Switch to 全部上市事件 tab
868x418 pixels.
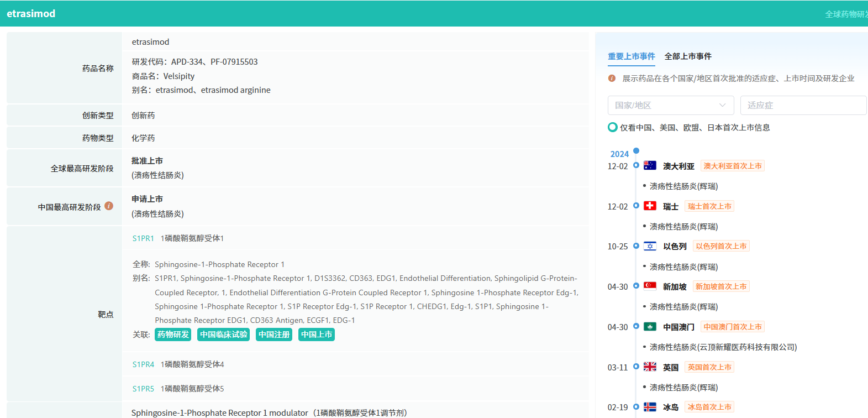pos(687,56)
